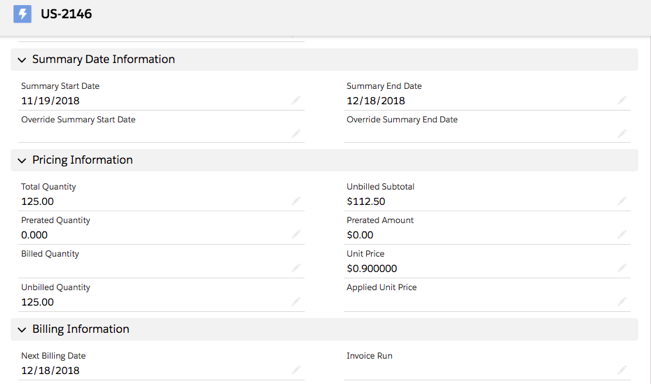
Task: Select the Unbilled Quantity value 125.00
Action: click(37, 302)
